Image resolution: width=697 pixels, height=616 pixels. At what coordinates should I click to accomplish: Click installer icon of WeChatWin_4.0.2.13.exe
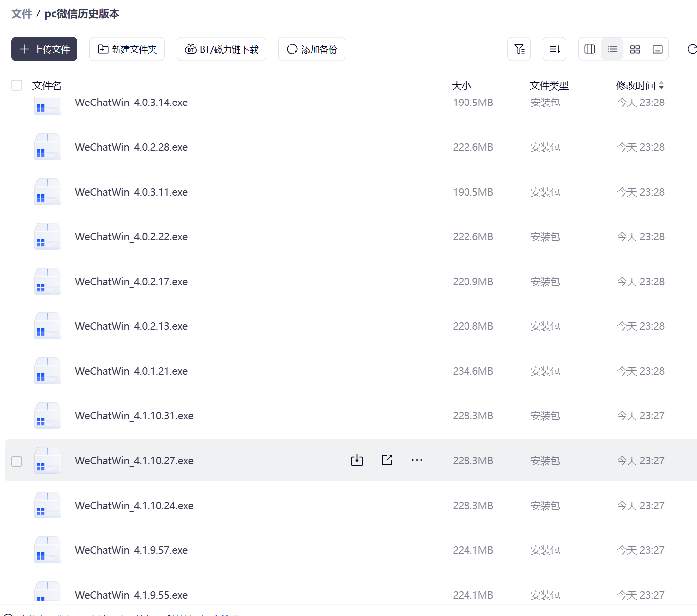[48, 326]
